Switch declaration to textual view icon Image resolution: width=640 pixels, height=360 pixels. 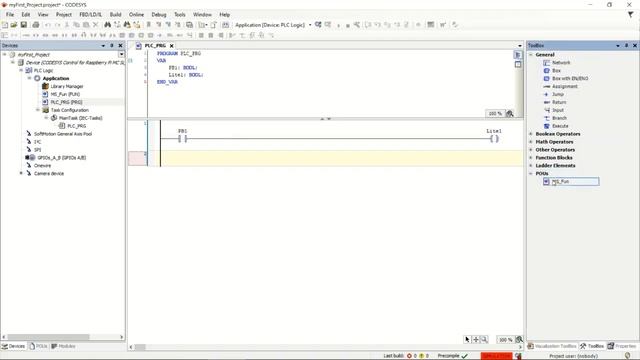pyautogui.click(x=518, y=55)
